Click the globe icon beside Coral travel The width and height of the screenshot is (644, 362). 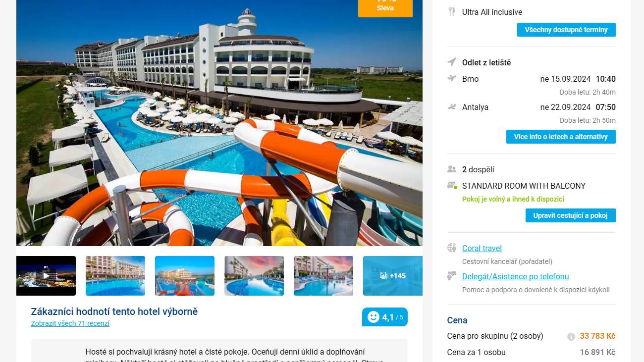tap(451, 248)
